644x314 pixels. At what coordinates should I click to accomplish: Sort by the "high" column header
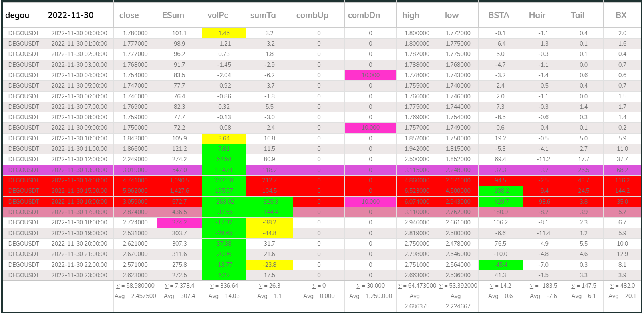(x=411, y=16)
